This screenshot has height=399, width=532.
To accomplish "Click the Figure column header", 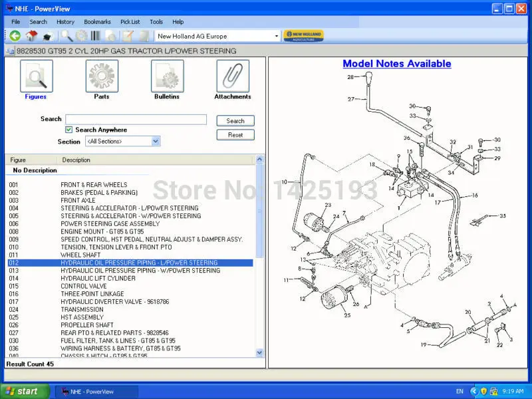I will (31, 160).
